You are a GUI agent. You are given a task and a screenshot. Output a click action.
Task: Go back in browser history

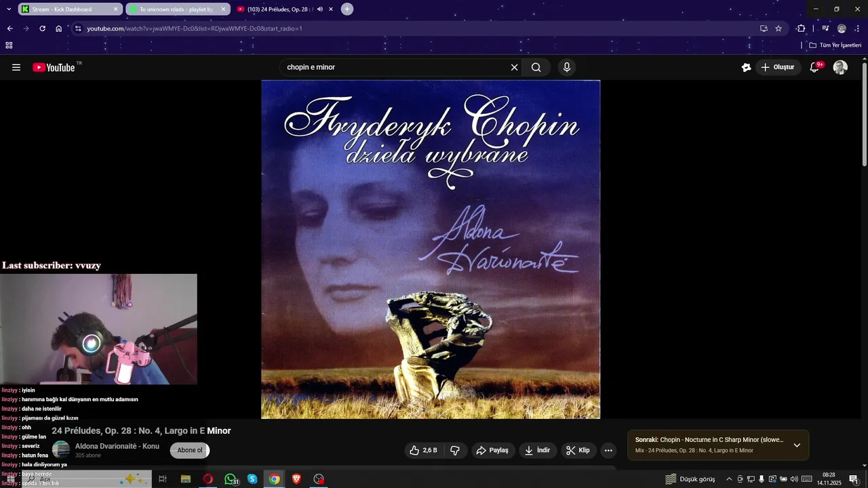tap(9, 28)
